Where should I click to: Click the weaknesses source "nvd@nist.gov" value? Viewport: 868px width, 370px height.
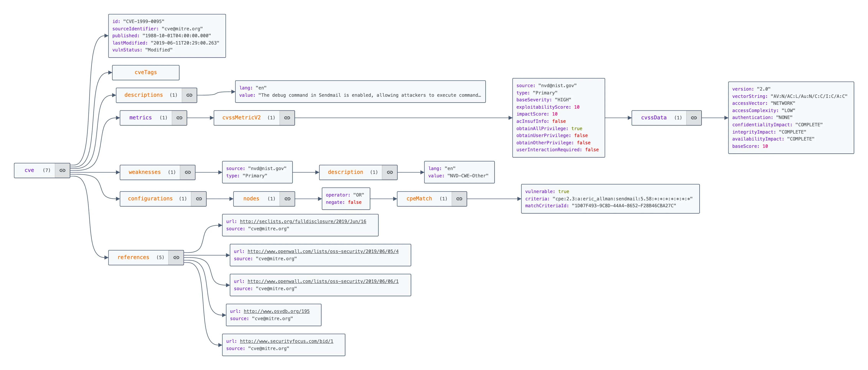point(267,169)
